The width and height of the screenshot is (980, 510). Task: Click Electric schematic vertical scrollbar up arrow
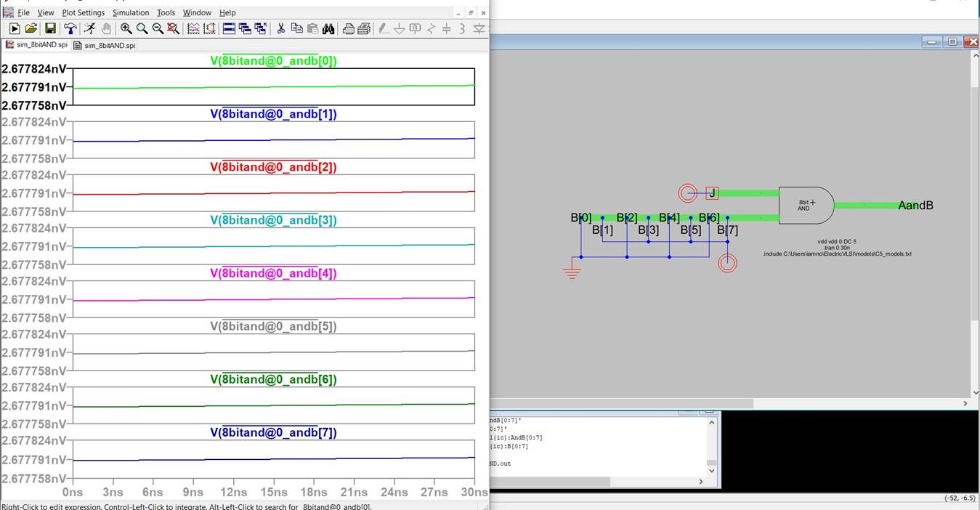point(975,56)
